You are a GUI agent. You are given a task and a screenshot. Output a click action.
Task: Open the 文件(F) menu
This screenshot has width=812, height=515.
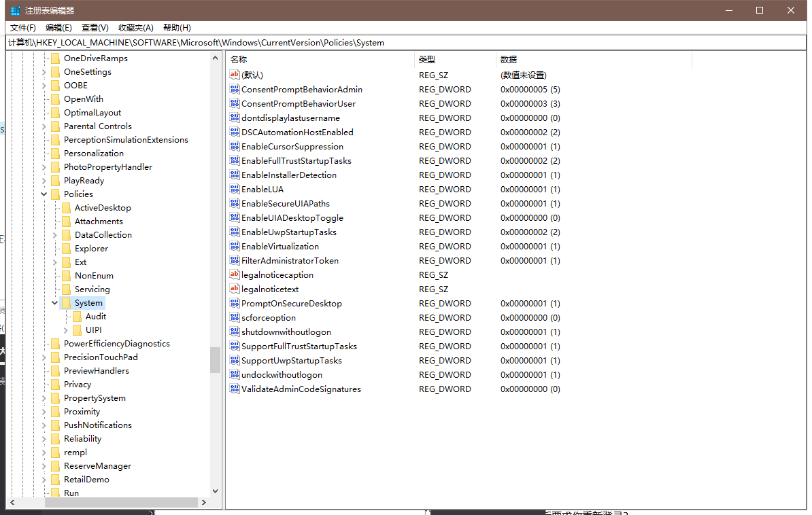coord(23,27)
